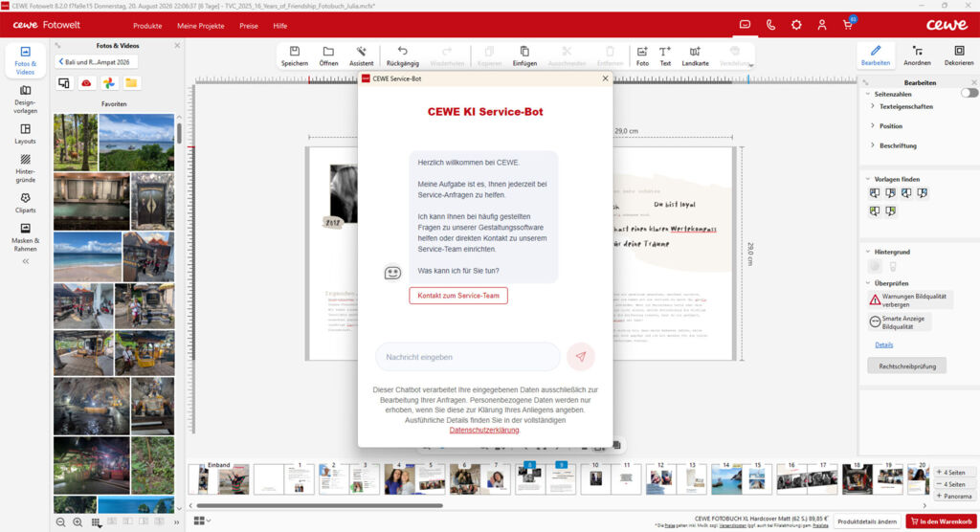980x532 pixels.
Task: Zoom out photo thumbnails with minus magnifier
Action: point(60,522)
